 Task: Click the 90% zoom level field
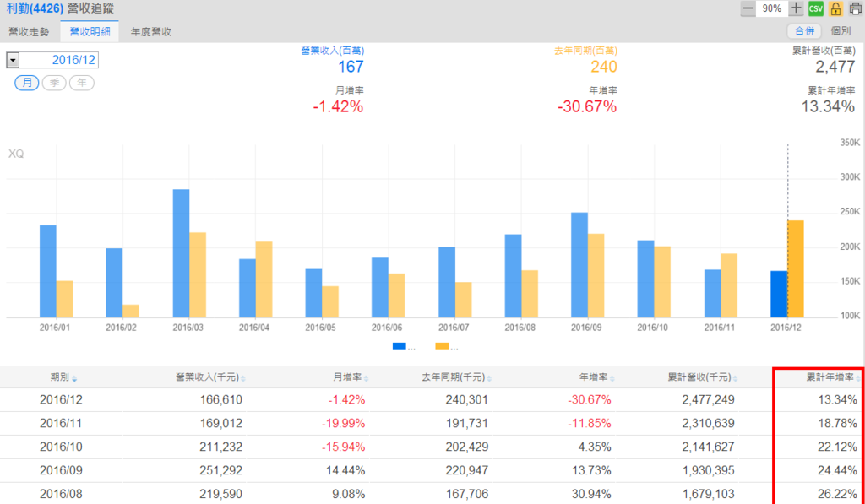[x=772, y=8]
